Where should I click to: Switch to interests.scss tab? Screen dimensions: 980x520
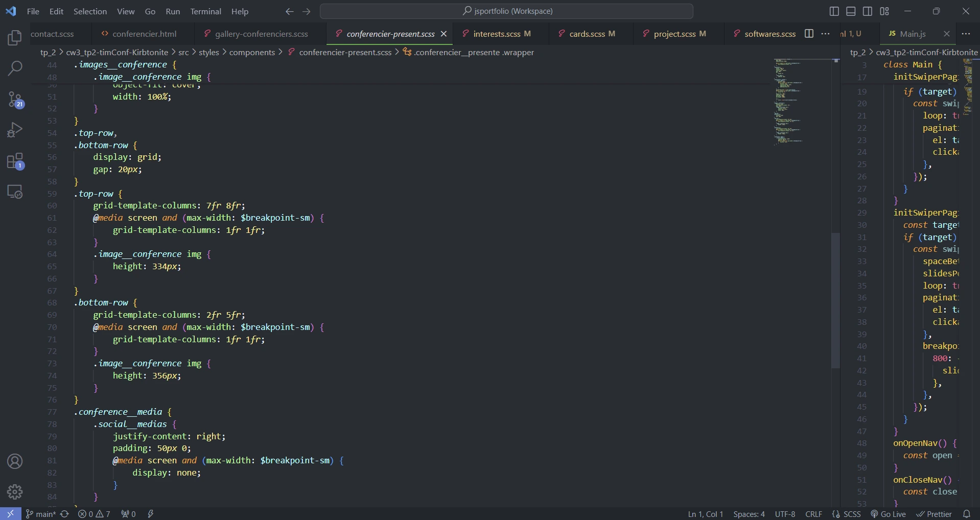click(501, 34)
